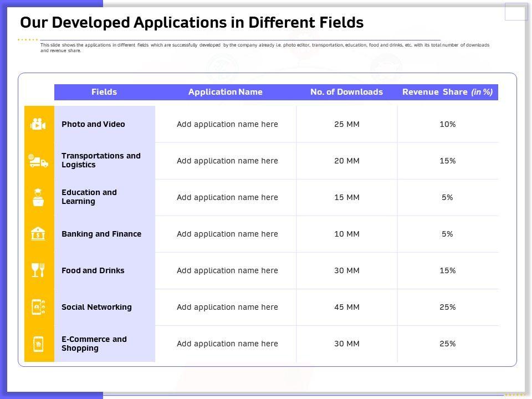
Task: Click the Social Networking phone icon
Action: (x=38, y=307)
